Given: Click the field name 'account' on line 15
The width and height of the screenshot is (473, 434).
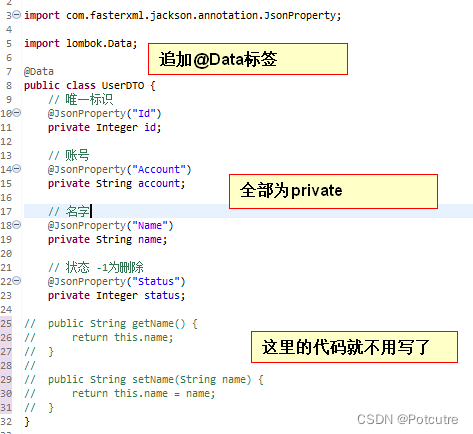Looking at the screenshot, I should click(159, 183).
